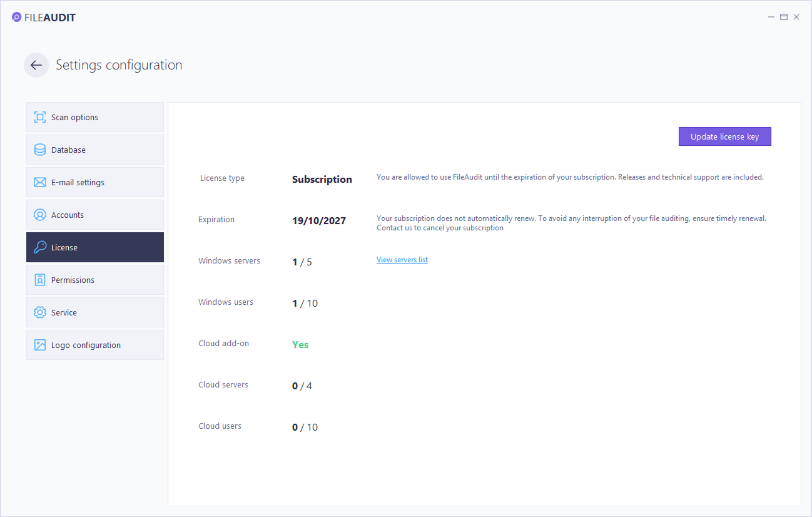Click the Scan options frame icon
812x517 pixels.
(40, 117)
